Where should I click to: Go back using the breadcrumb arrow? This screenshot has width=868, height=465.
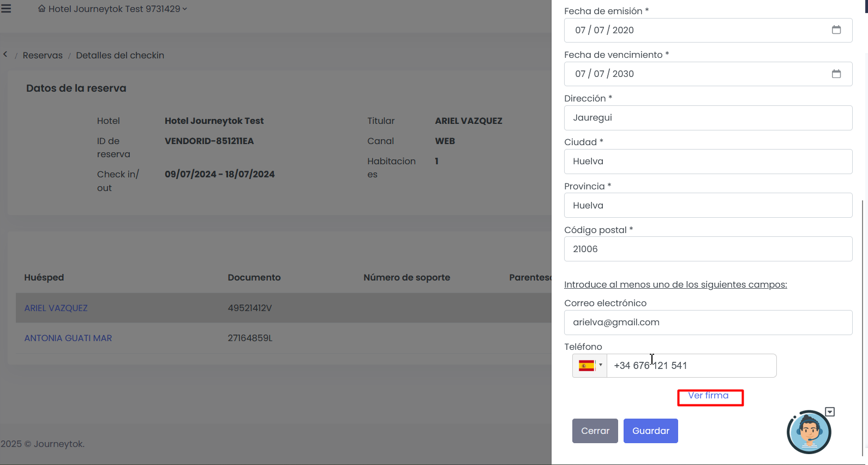tap(5, 55)
